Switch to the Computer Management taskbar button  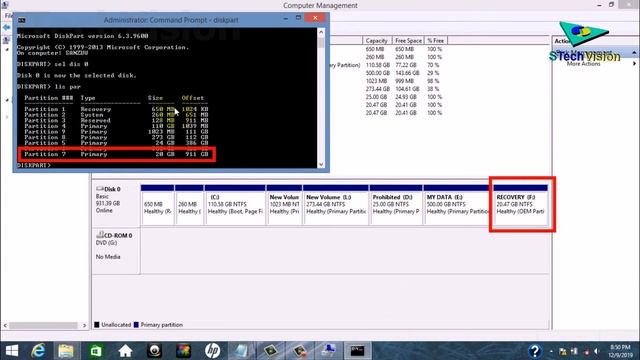[328, 351]
